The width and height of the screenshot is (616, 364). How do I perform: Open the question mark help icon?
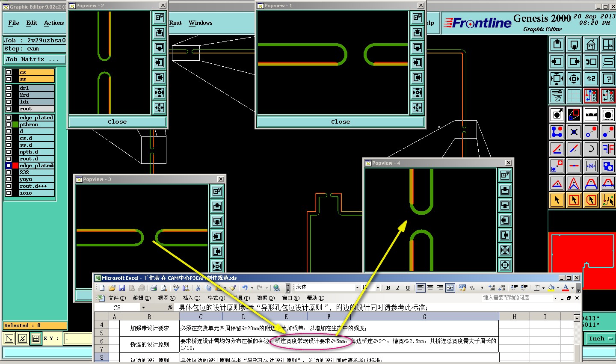click(608, 79)
